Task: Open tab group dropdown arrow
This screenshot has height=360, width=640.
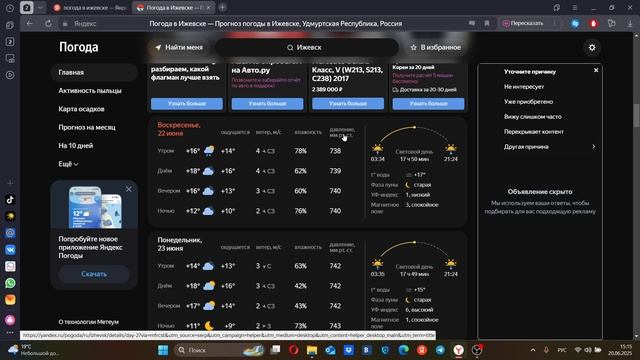Action: 40,7
